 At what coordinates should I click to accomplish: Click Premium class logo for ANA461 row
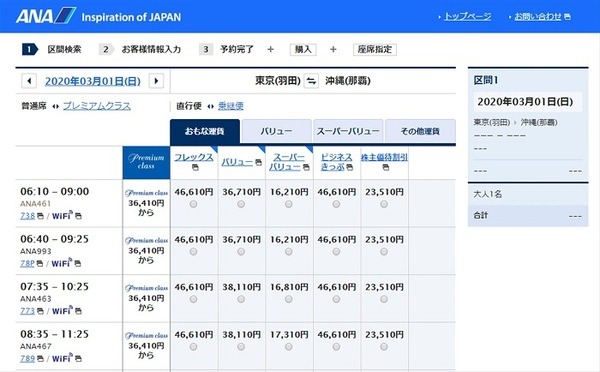146,193
